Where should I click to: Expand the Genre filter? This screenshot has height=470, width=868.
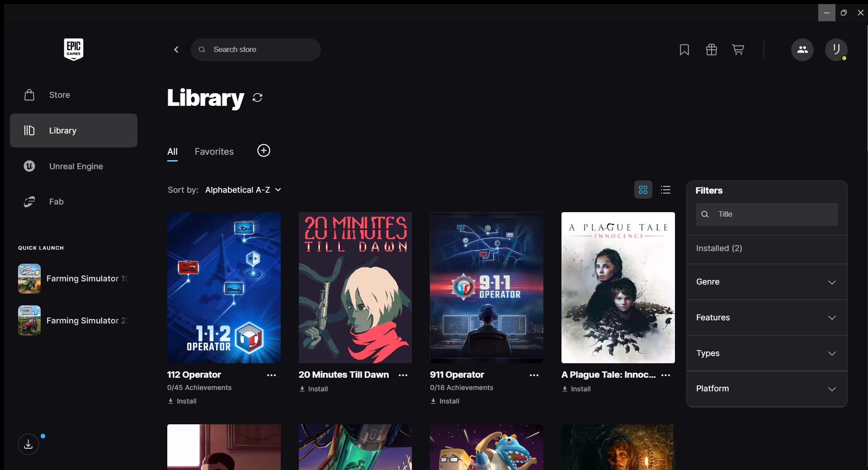pyautogui.click(x=767, y=282)
